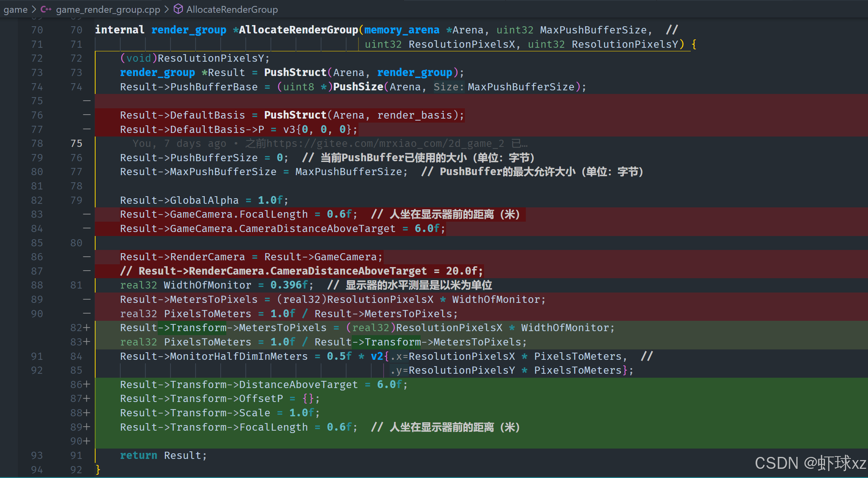868x478 pixels.
Task: Click the minus marker beside old line 89
Action: (x=87, y=299)
